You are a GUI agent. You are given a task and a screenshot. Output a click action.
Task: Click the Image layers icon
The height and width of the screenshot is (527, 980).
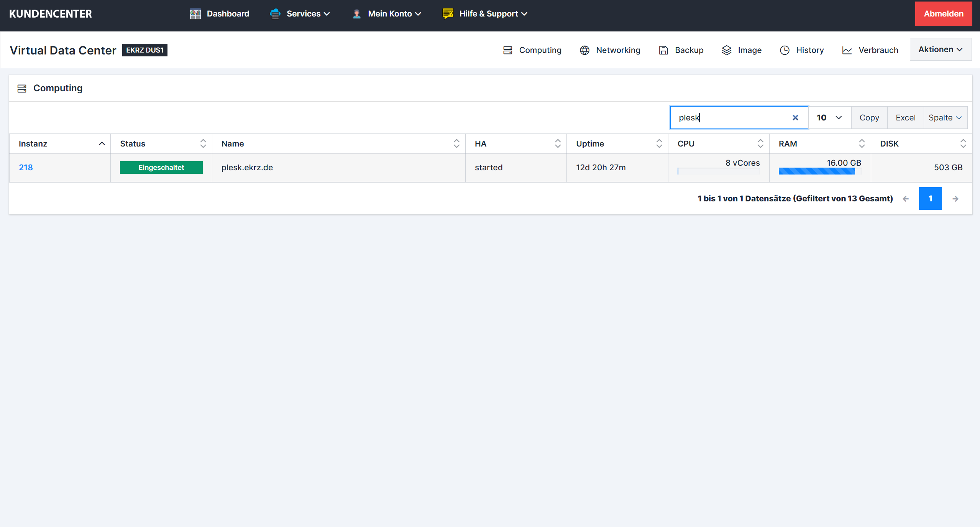tap(726, 50)
